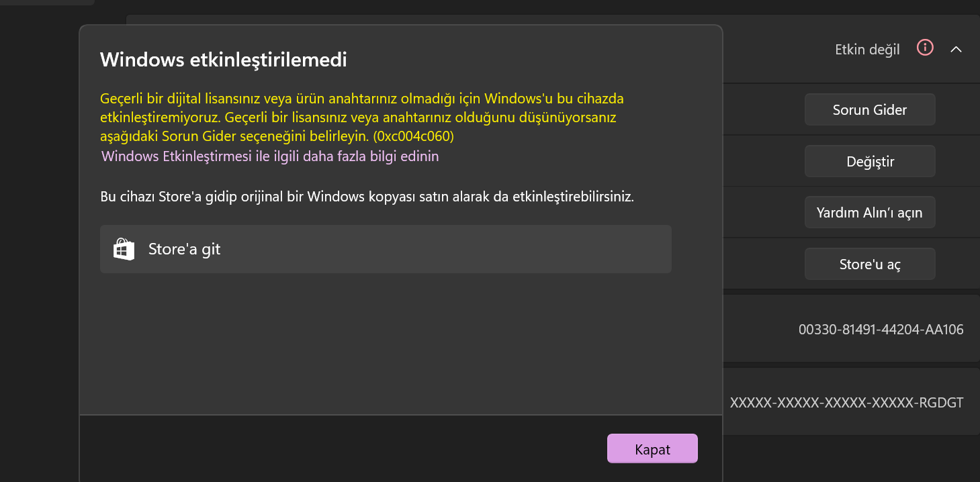Viewport: 980px width, 482px height.
Task: Click the Yardım Alın'ı açın button
Action: click(x=870, y=213)
